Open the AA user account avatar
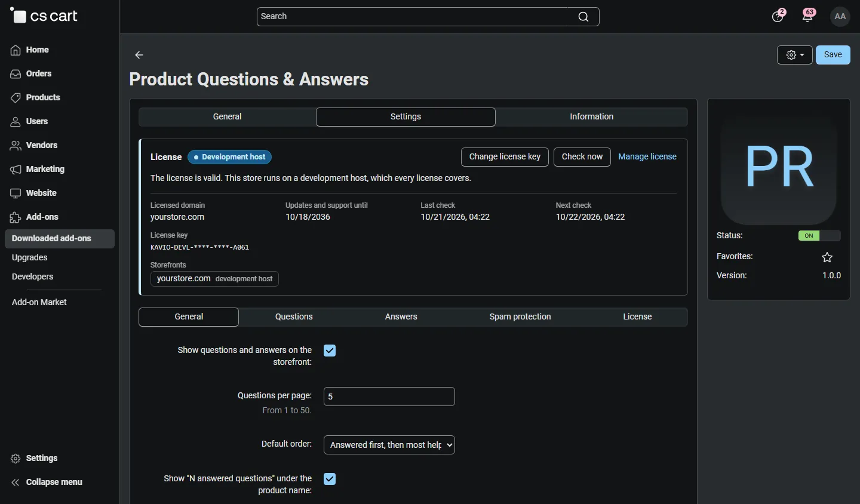The height and width of the screenshot is (504, 860). [x=840, y=17]
